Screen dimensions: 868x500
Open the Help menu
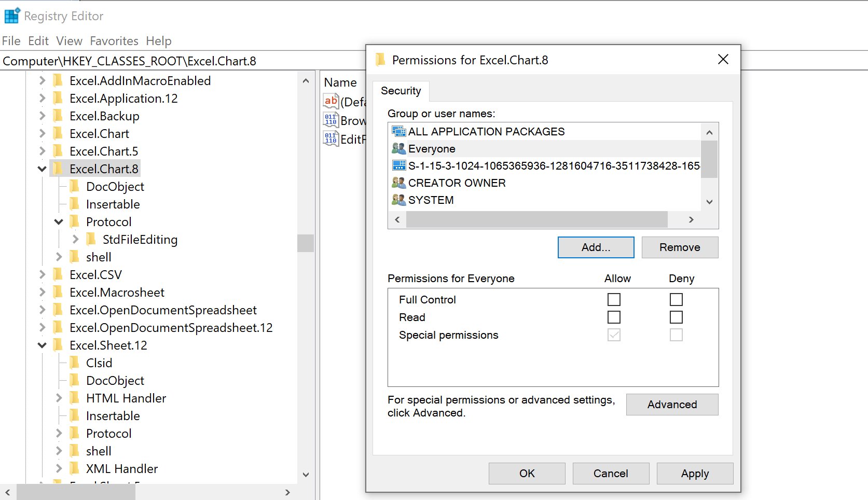159,41
